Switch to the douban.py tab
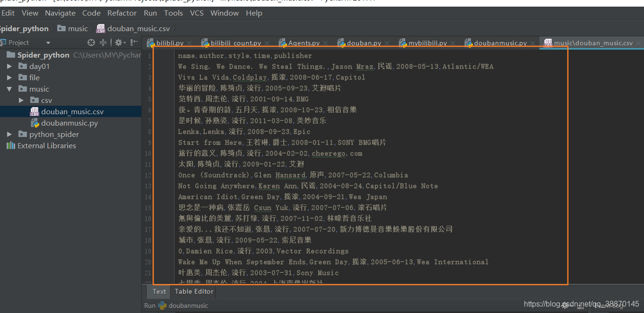 coord(364,43)
